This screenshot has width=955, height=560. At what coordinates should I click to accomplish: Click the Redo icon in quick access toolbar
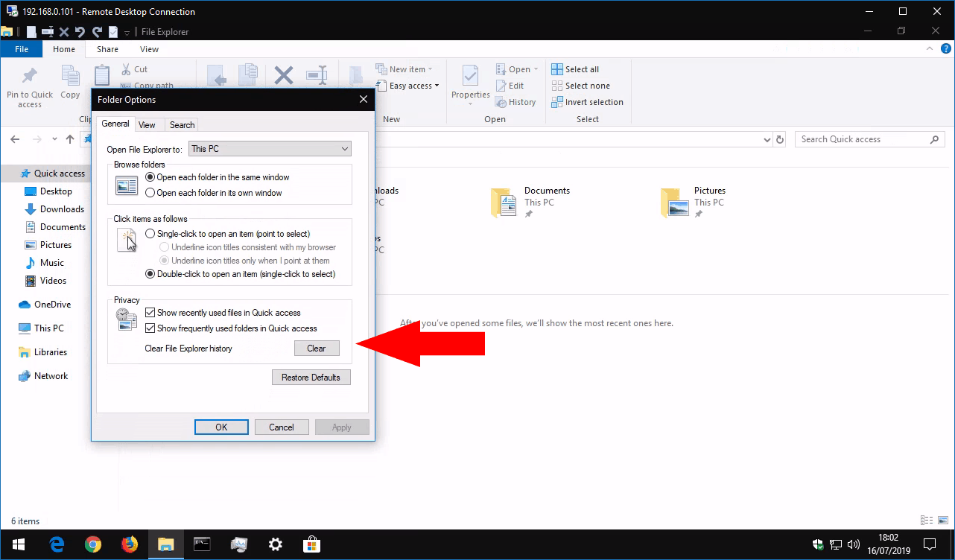click(97, 32)
